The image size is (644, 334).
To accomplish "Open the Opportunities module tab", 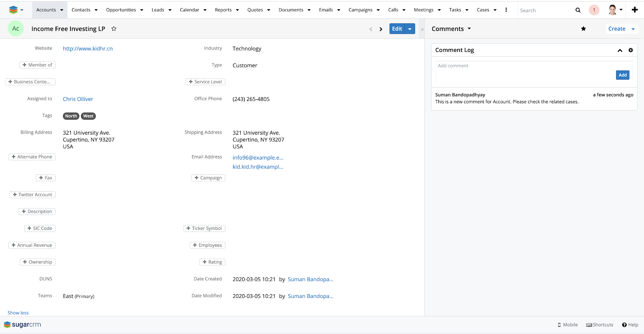I will tap(121, 10).
